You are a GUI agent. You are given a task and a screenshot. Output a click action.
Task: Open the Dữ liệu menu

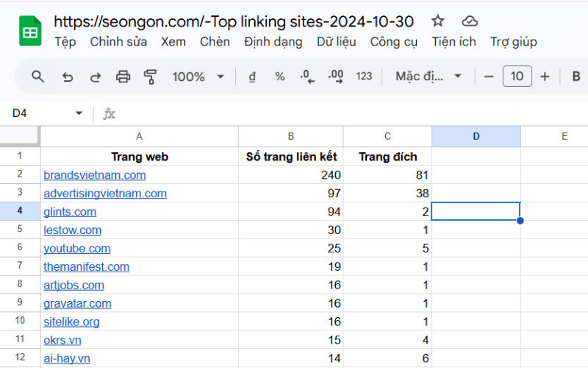tap(337, 42)
